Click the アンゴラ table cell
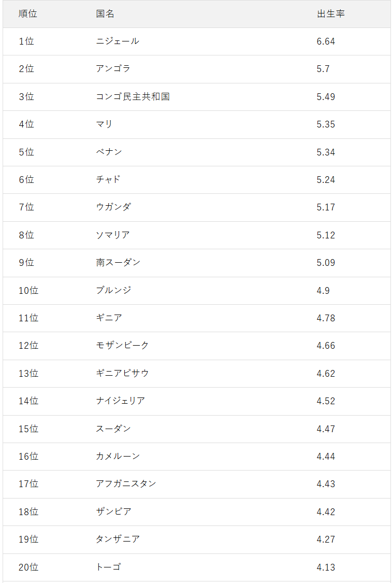This screenshot has height=583, width=392. tap(113, 69)
